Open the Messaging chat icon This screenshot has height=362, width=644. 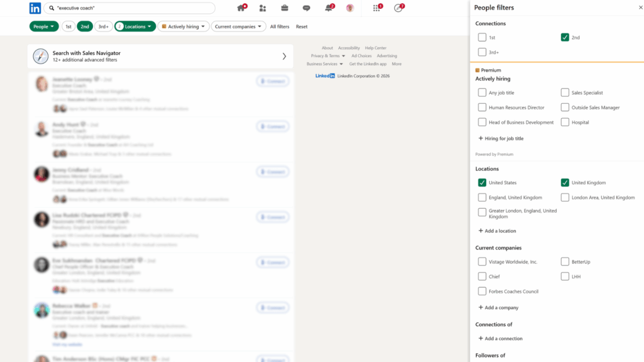tap(306, 8)
